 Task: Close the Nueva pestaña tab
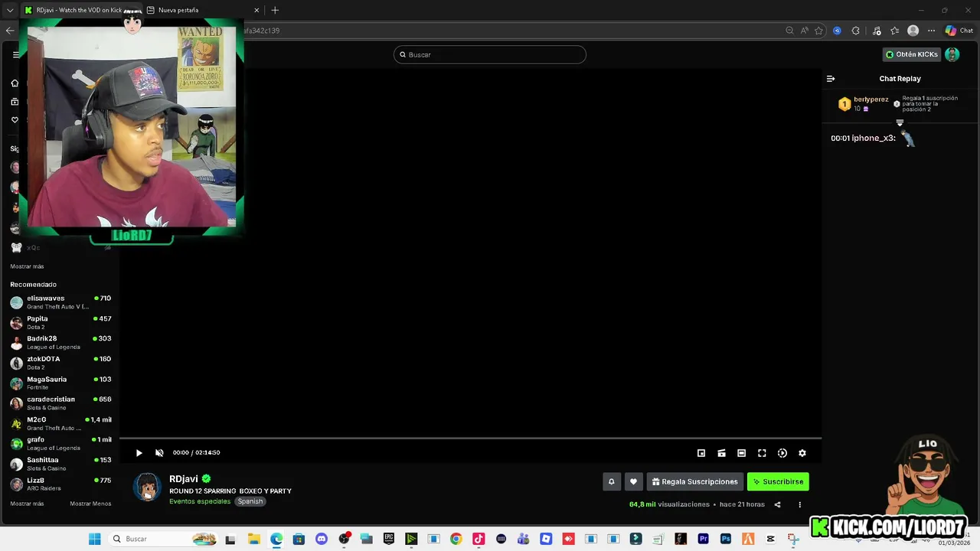tap(256, 10)
